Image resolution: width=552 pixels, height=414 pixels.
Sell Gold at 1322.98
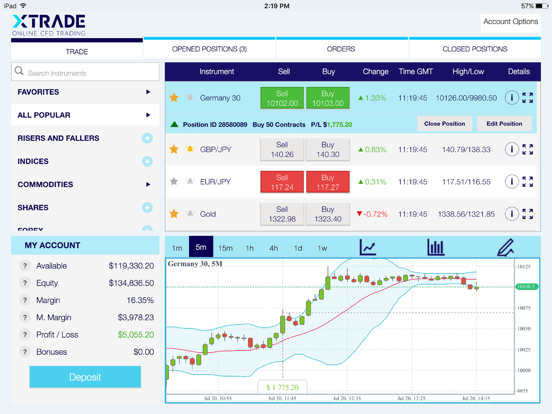pyautogui.click(x=282, y=214)
